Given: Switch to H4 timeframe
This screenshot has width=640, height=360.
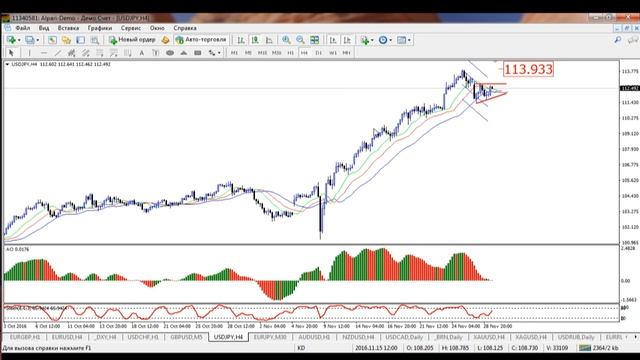Looking at the screenshot, I should click(x=304, y=53).
